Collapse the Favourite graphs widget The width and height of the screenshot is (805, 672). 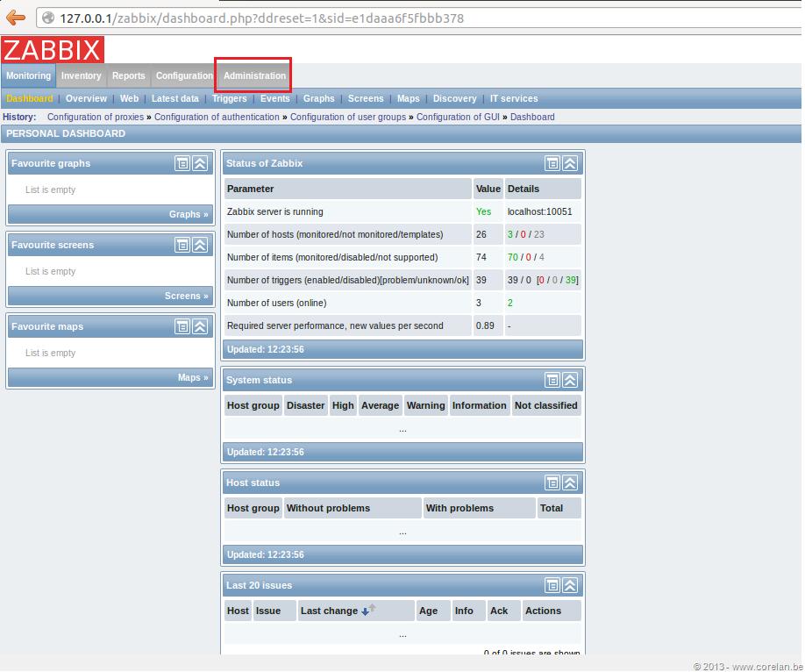click(200, 163)
